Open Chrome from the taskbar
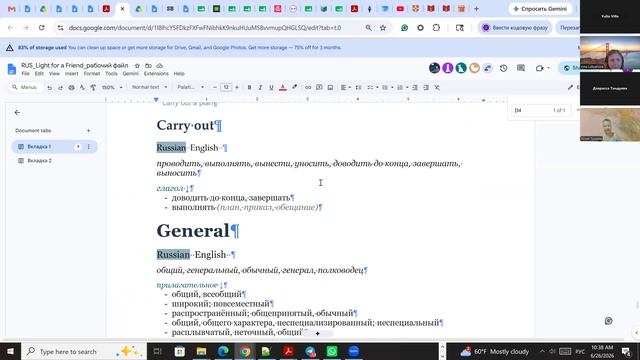 pos(245,351)
